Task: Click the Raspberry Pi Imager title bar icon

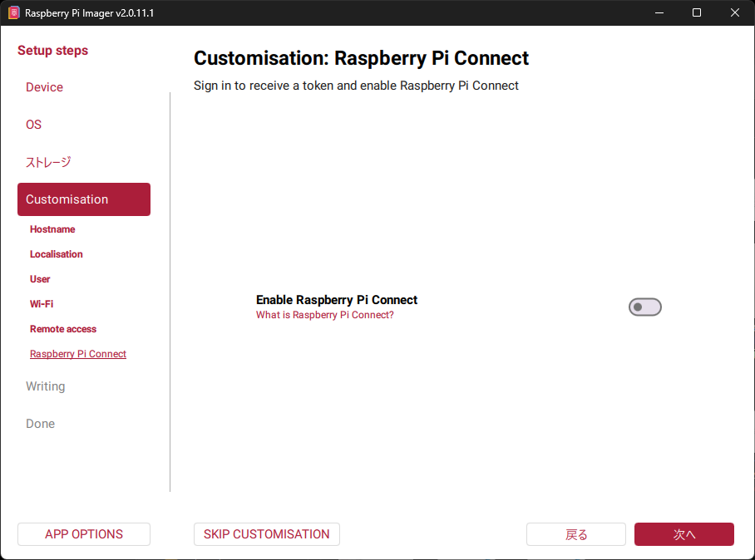Action: point(14,13)
